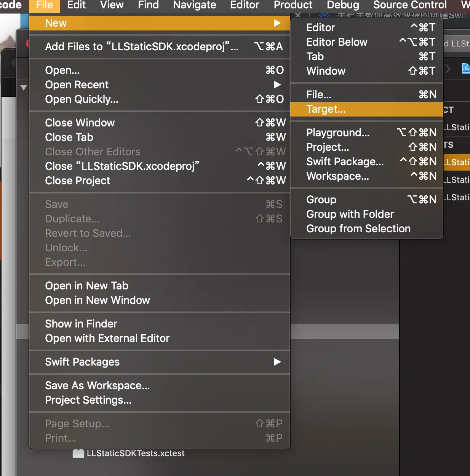The height and width of the screenshot is (476, 470).
Task: Choose Add Files to LLStaticSDK.xcodeproj
Action: coord(160,47)
